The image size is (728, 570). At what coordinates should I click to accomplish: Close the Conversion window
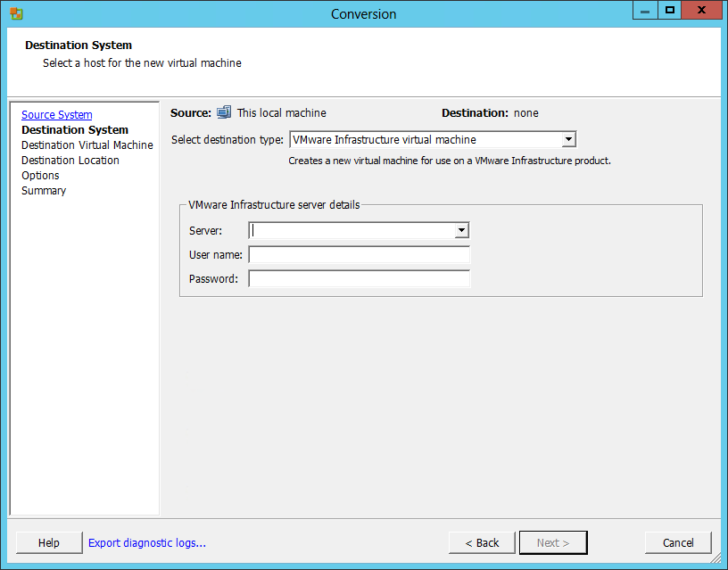pyautogui.click(x=702, y=11)
